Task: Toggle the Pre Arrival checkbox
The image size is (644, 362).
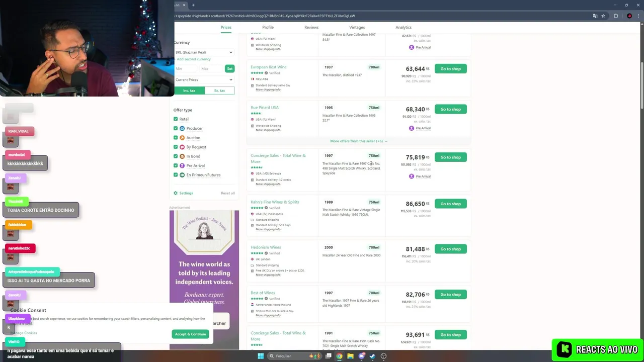Action: point(176,165)
